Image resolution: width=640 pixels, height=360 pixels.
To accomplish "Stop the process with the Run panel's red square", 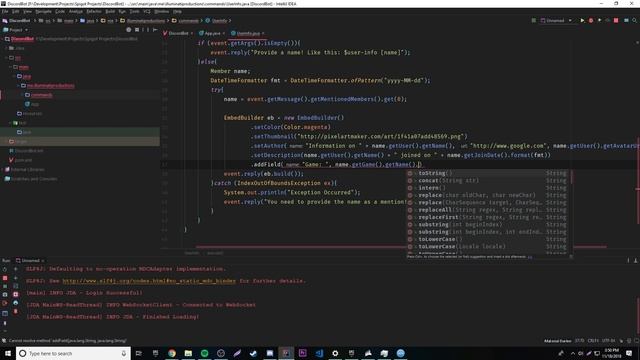I will click(5, 278).
